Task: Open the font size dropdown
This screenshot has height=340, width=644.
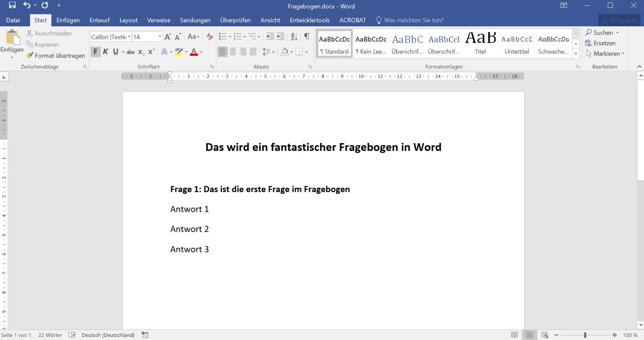Action: pos(159,36)
